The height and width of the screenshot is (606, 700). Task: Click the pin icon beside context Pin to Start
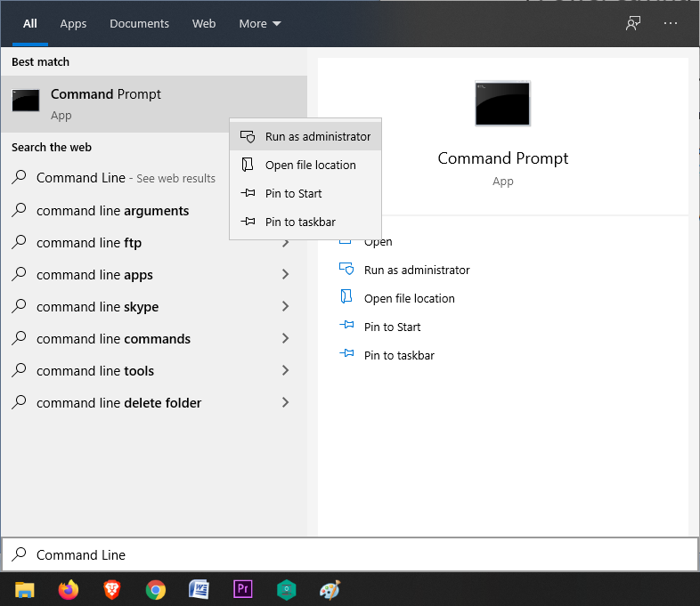(x=248, y=193)
